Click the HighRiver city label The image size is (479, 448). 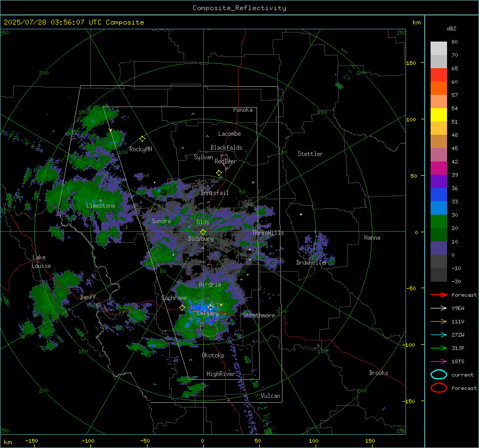click(x=221, y=374)
